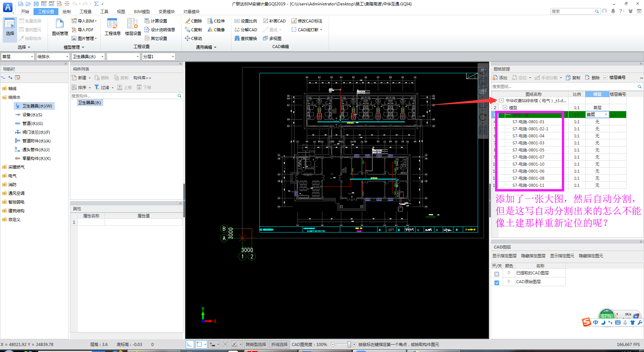
Task: Toggle 楼层编号 checkbox
Action: coord(605,78)
